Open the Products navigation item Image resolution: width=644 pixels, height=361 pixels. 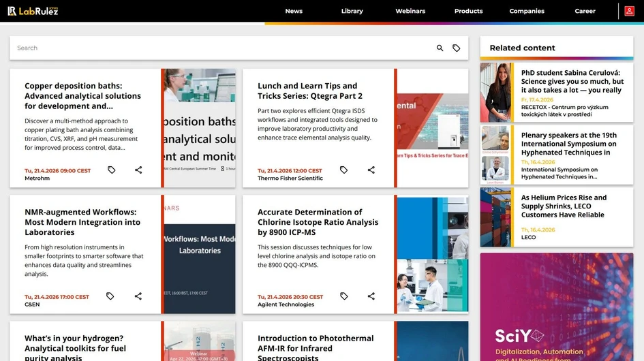(468, 11)
